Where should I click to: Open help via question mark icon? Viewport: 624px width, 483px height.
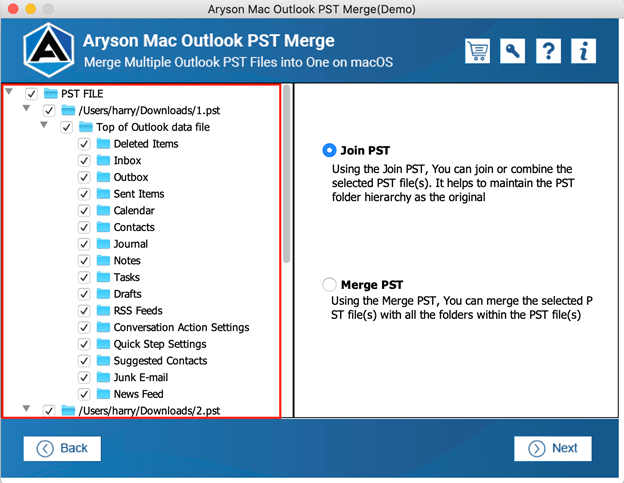tap(548, 51)
